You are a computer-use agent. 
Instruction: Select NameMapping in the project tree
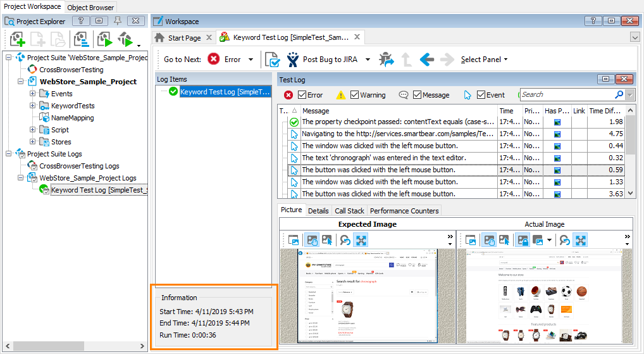pos(72,118)
